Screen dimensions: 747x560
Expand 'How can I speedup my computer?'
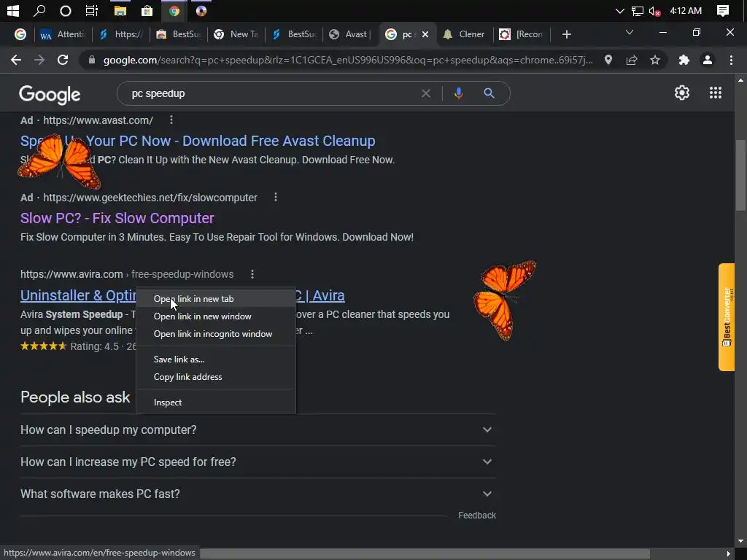point(258,429)
